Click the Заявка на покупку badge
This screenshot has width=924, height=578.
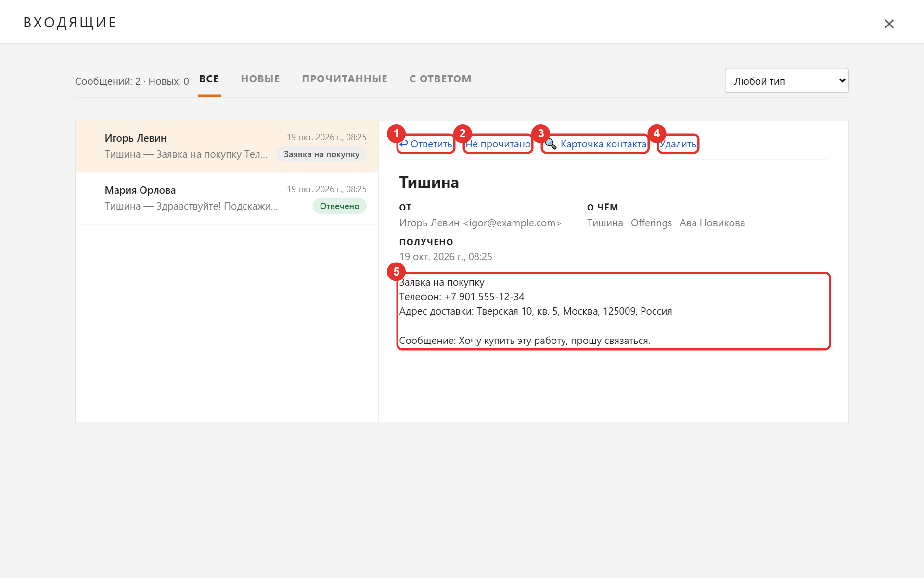point(321,154)
